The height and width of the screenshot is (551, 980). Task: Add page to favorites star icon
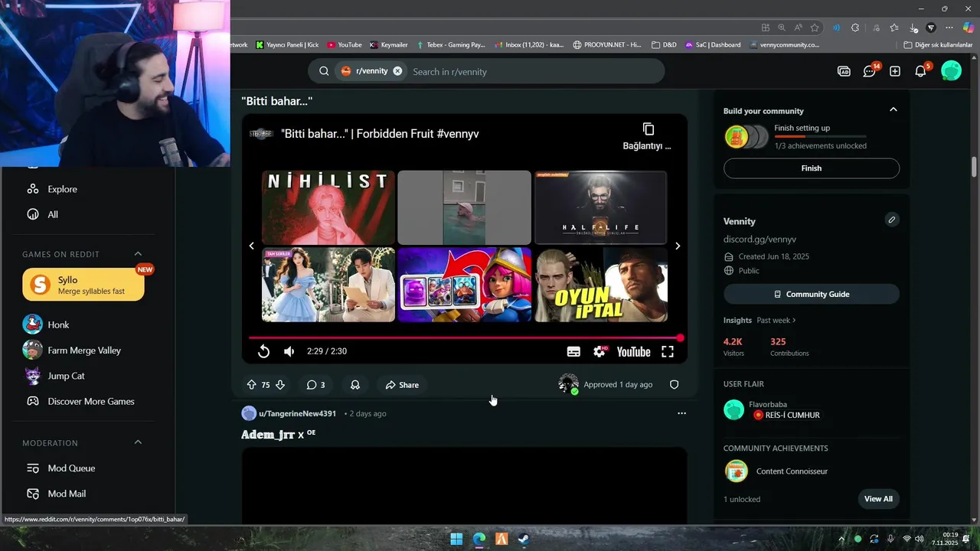pyautogui.click(x=815, y=28)
